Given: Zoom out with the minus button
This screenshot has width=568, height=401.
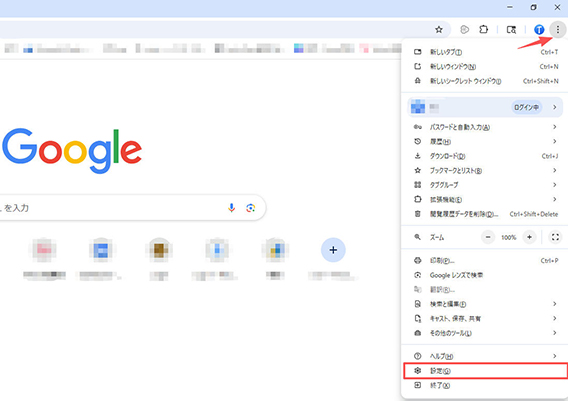Looking at the screenshot, I should (488, 237).
